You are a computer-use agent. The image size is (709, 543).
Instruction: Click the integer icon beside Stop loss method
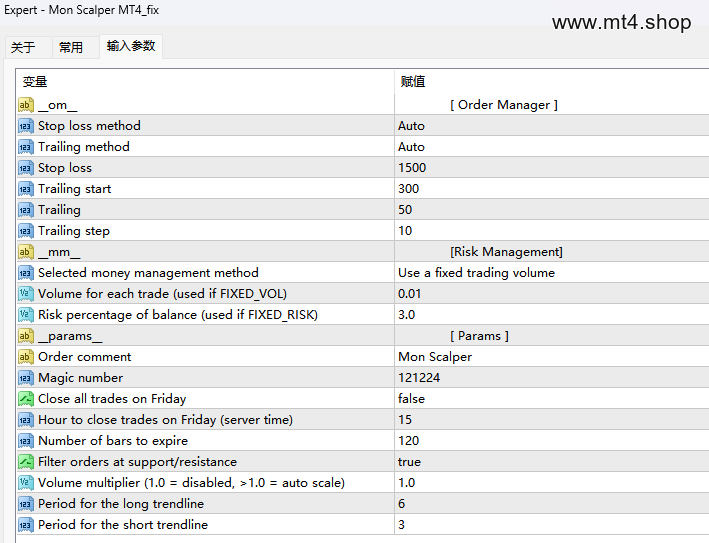pyautogui.click(x=26, y=126)
